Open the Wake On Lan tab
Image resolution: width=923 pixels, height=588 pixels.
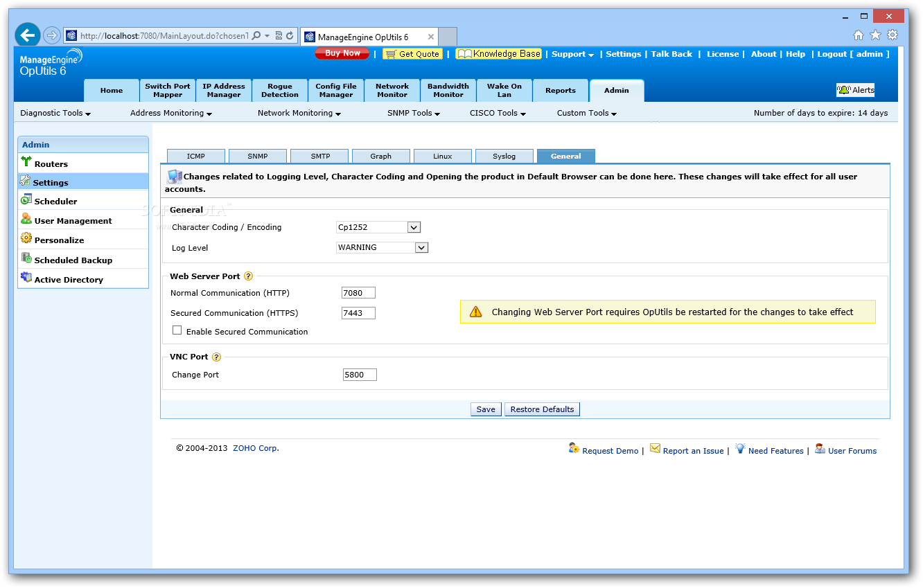(504, 91)
